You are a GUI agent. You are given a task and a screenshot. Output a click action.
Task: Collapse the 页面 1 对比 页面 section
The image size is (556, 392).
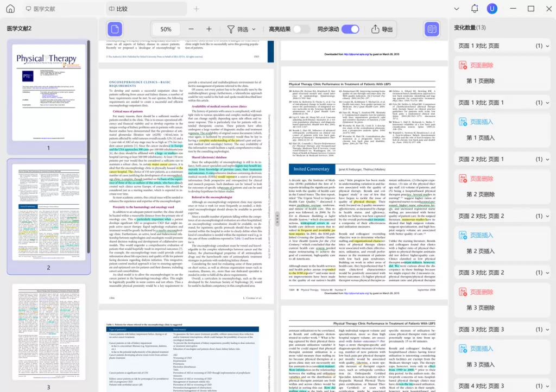pyautogui.click(x=547, y=46)
